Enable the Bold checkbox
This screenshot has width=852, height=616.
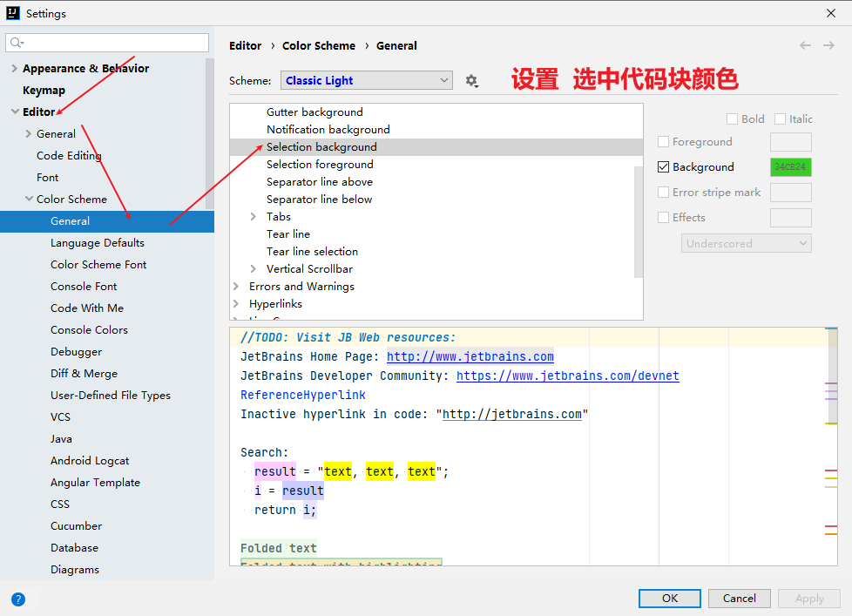732,119
